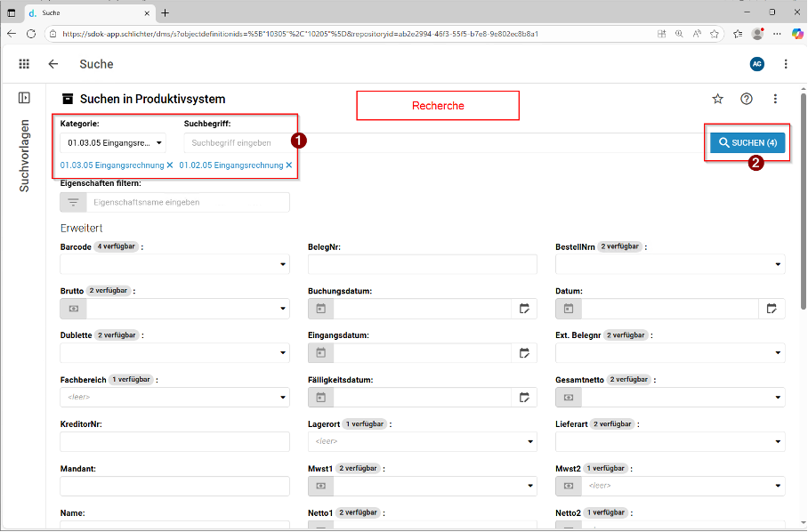Open calendar icon in Fälligkeitsdatum field
This screenshot has width=808, height=532.
(320, 397)
